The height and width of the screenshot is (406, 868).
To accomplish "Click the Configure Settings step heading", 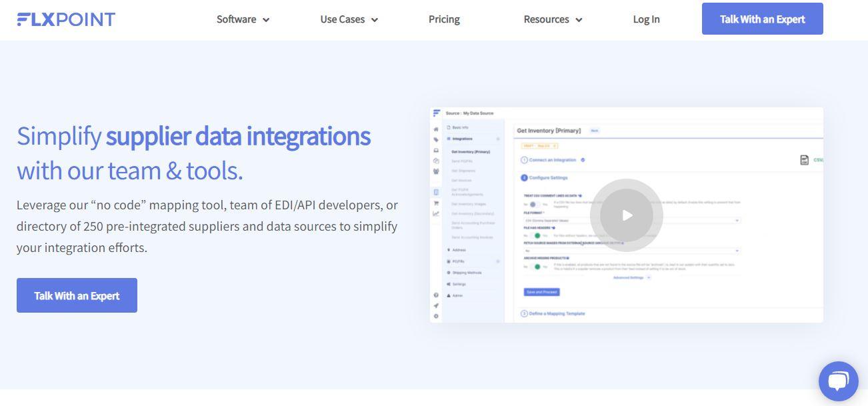I will click(x=548, y=178).
